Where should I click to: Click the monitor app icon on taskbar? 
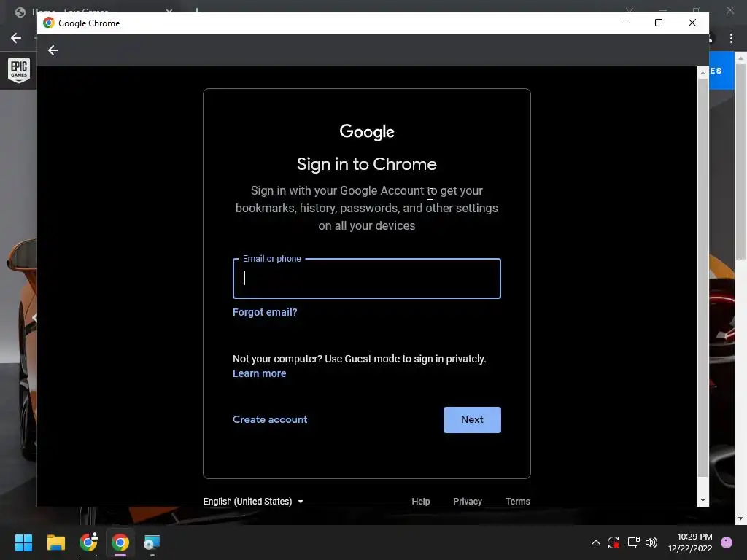[152, 542]
